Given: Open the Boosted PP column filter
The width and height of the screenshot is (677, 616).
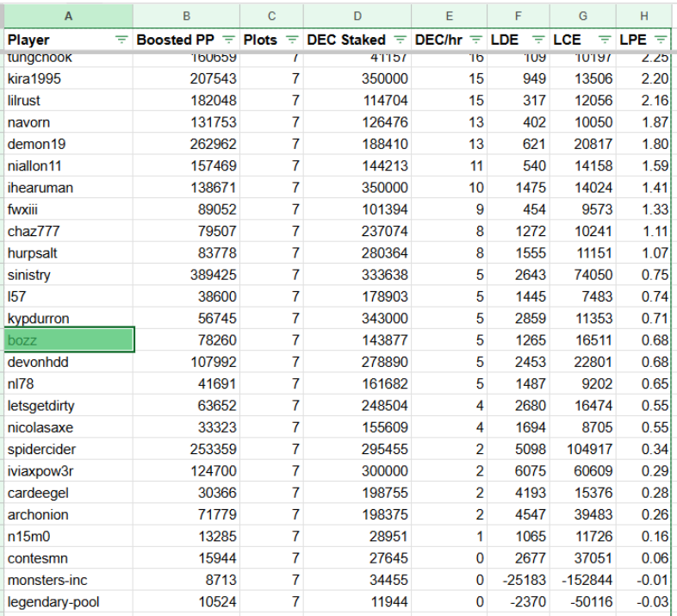Looking at the screenshot, I should 229,40.
